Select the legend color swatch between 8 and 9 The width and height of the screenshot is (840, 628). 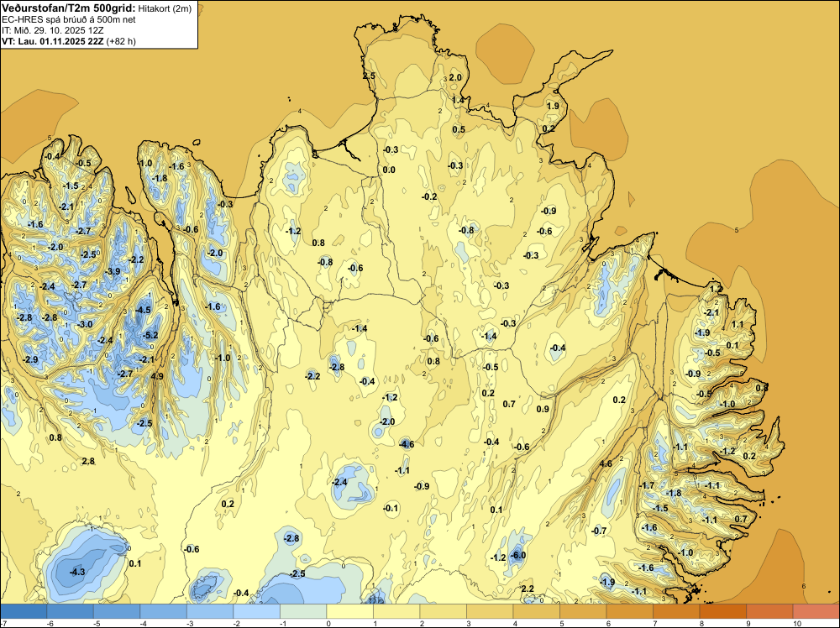pos(722,611)
